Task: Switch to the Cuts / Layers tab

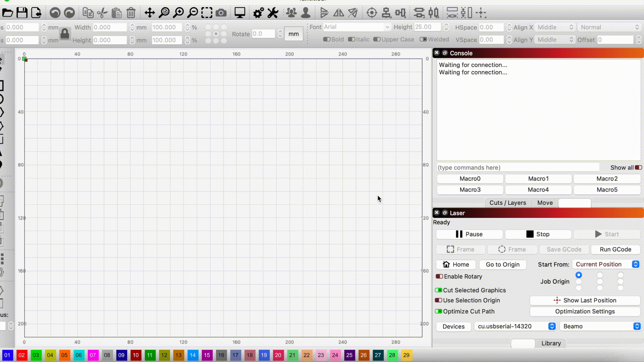Action: pos(507,203)
